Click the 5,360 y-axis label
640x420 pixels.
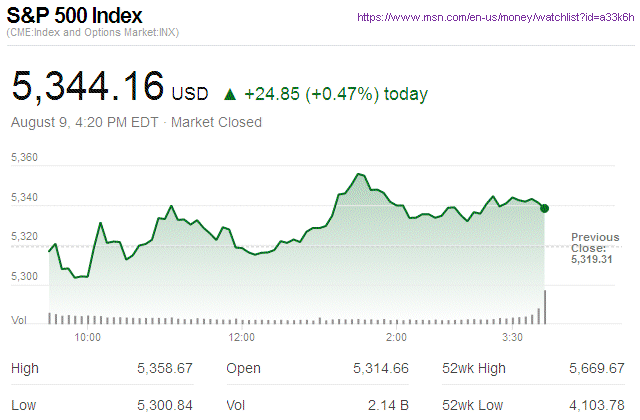coord(24,159)
